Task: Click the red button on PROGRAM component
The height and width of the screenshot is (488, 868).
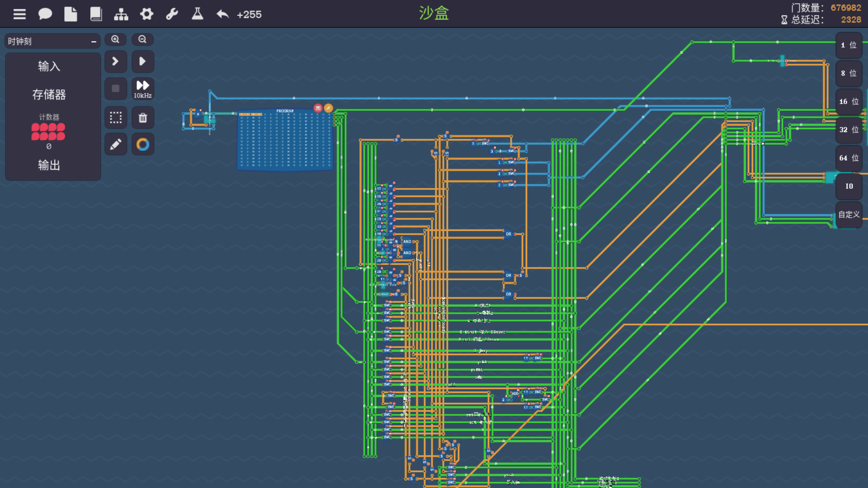Action: [x=318, y=108]
